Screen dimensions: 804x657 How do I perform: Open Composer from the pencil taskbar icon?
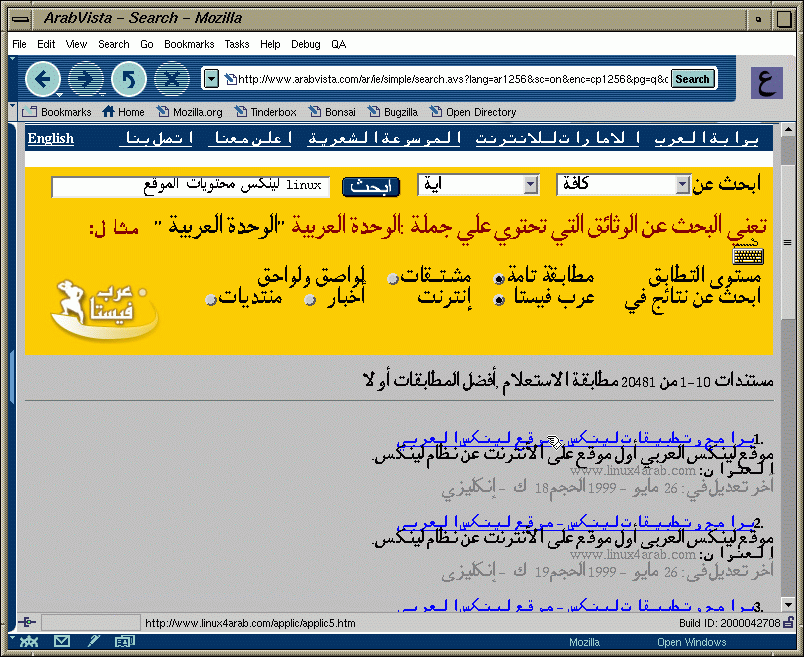[x=93, y=641]
